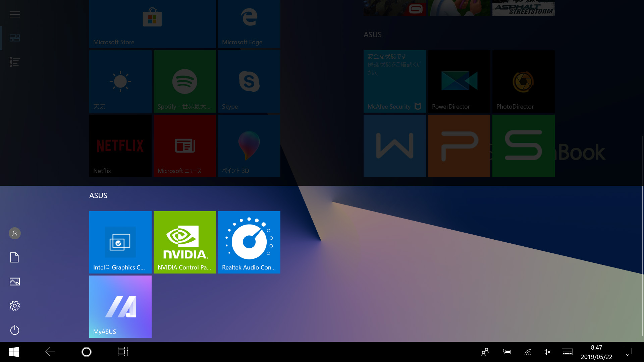Open the PhotoDirector tile
This screenshot has width=644, height=362.
(x=523, y=81)
